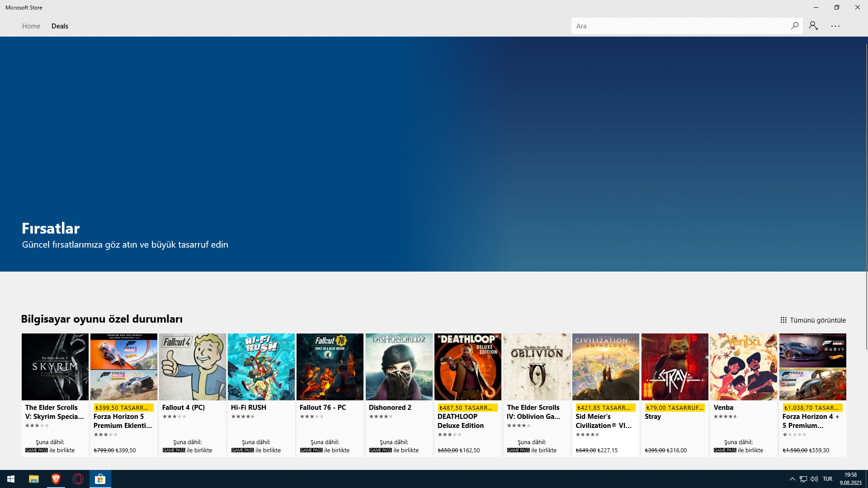Click the volume speaker tray icon
The image size is (868, 488).
814,479
